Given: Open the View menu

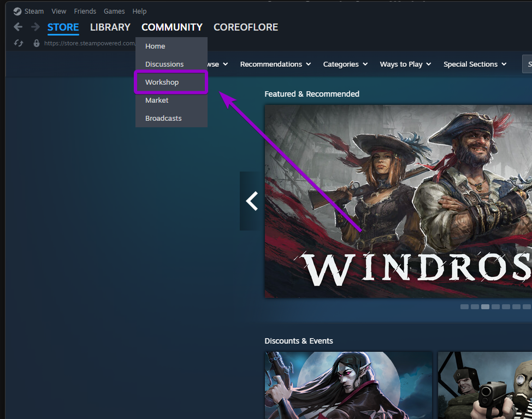Looking at the screenshot, I should click(58, 11).
